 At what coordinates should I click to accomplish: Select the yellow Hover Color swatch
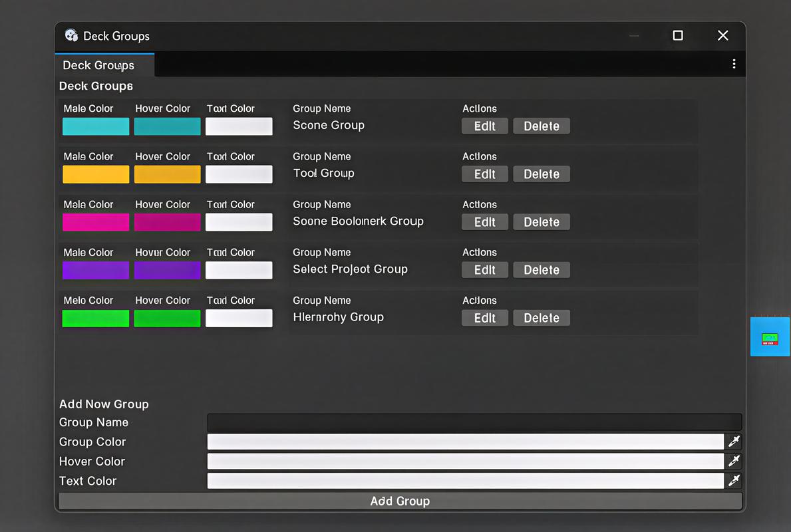pos(167,173)
